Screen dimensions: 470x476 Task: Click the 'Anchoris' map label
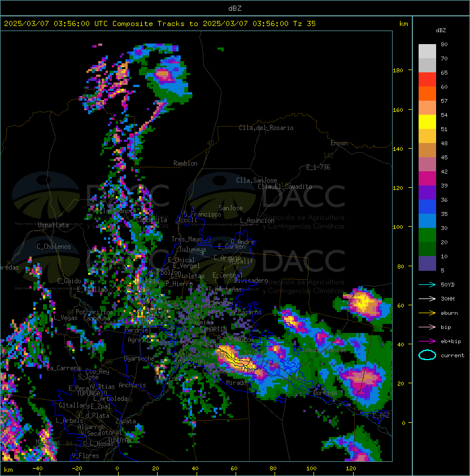point(132,385)
